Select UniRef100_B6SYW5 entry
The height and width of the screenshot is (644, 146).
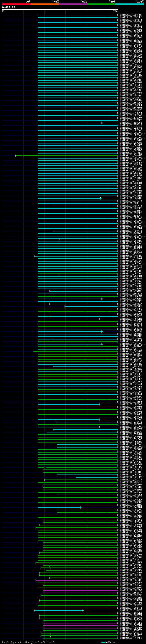click(x=131, y=198)
